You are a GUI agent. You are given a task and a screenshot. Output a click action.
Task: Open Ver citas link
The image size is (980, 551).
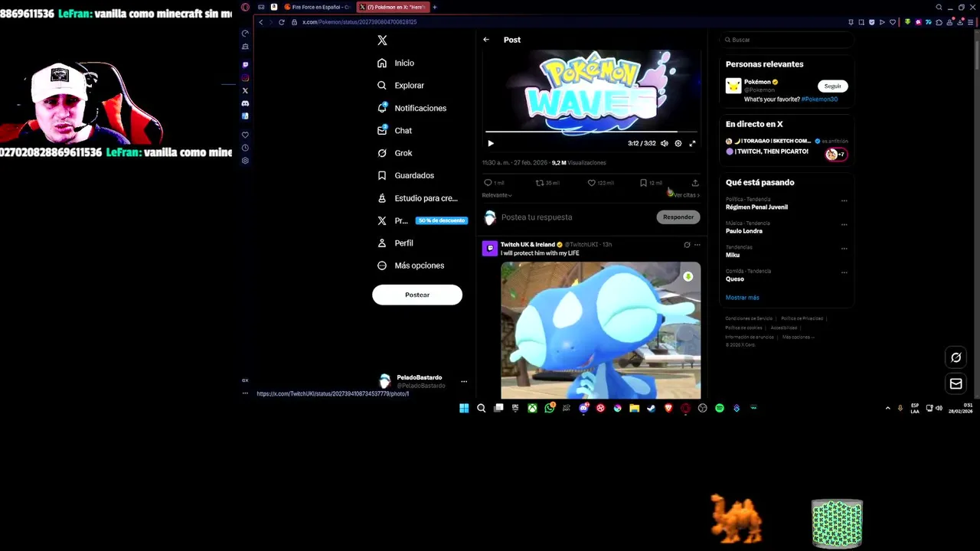686,195
